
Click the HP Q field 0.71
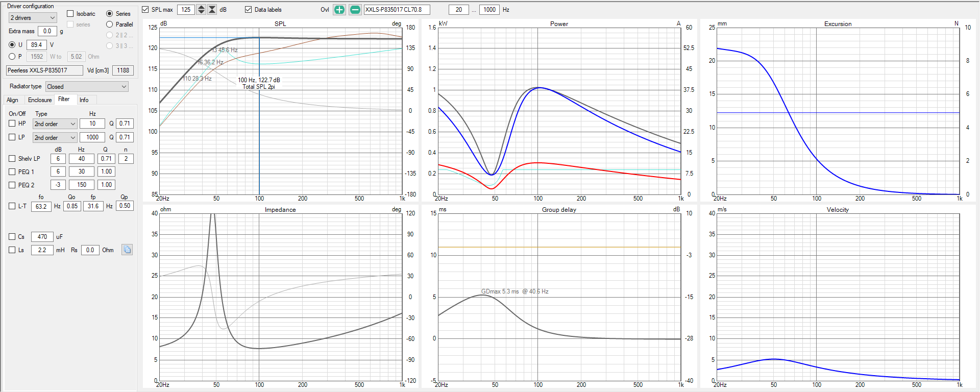125,124
